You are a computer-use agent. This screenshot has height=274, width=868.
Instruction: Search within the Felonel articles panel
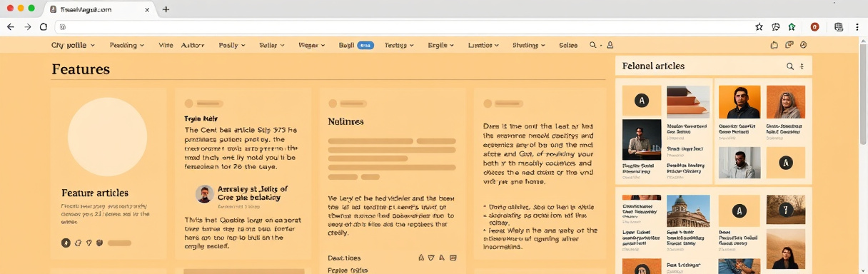(x=790, y=66)
